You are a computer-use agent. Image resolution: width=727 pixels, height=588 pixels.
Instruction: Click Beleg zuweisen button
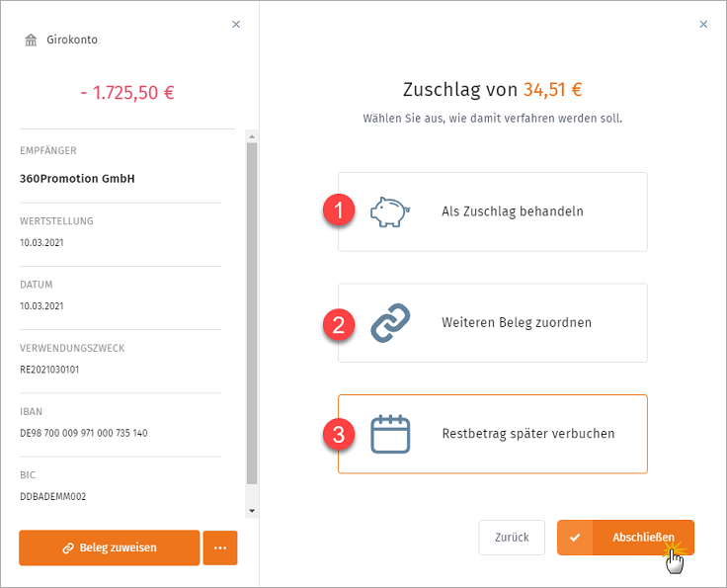110,548
